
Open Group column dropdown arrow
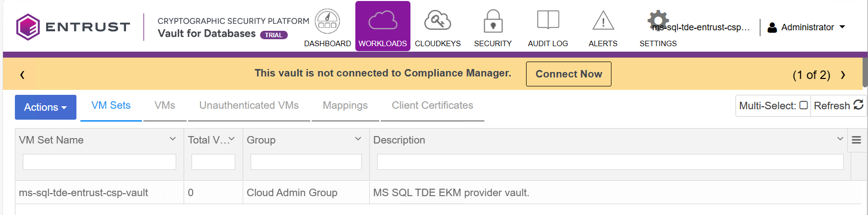click(x=358, y=139)
